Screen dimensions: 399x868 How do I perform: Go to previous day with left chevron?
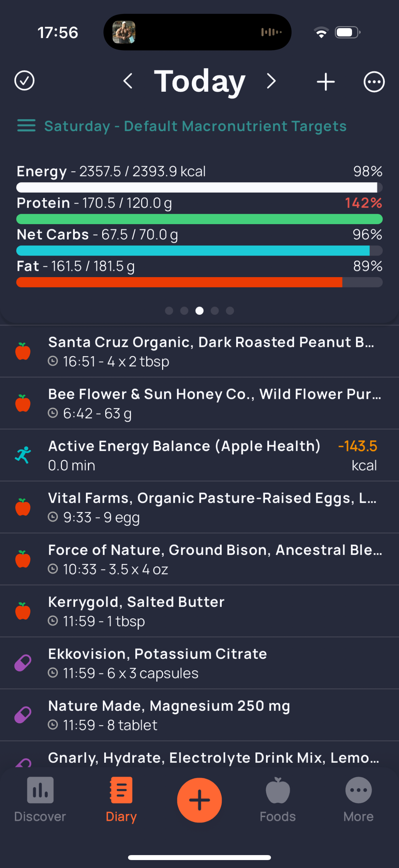point(128,81)
